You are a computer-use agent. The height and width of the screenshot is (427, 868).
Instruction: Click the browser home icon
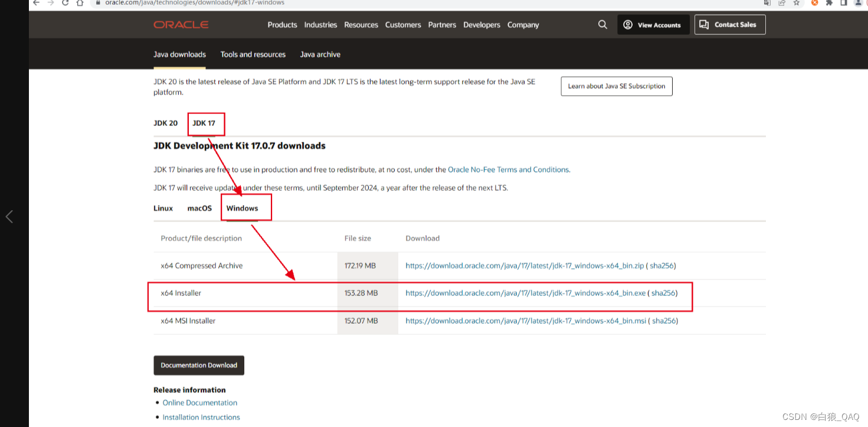[x=80, y=2]
